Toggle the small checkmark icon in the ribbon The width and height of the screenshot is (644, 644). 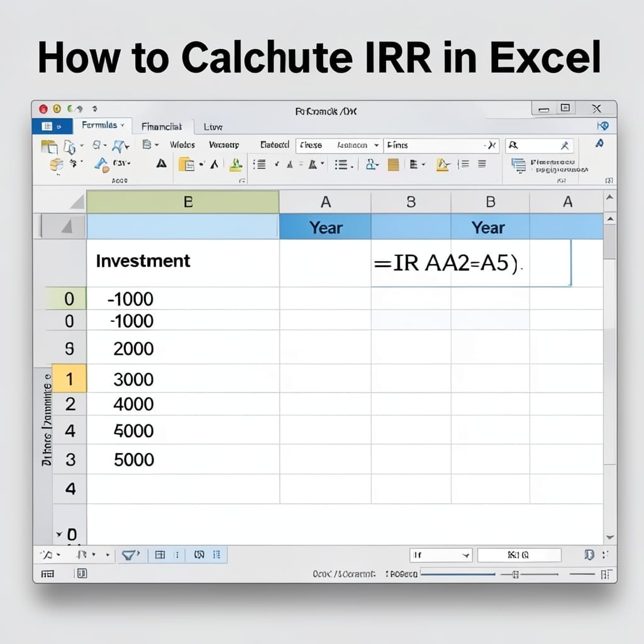pos(277,164)
